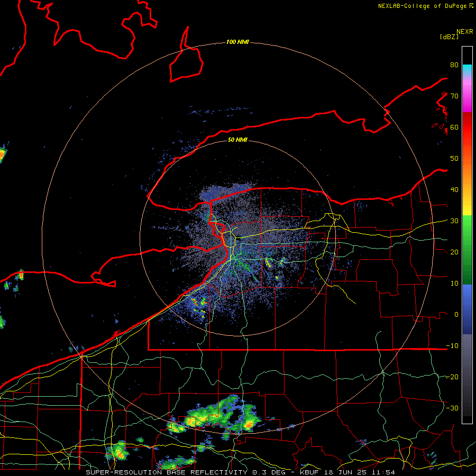The image size is (476, 476).
Task: Click the 60 value on the dBZ scale
Action: 454,127
